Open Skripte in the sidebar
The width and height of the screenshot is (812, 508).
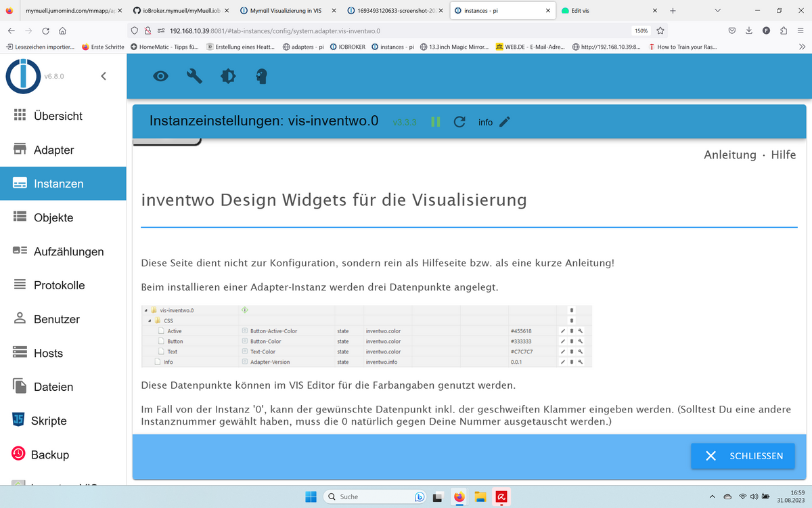coord(63,421)
